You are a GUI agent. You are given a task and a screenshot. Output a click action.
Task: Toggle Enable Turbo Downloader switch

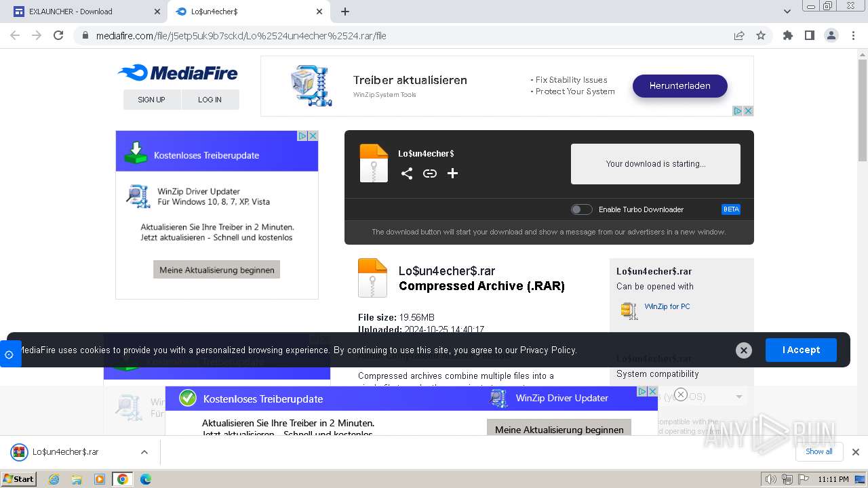581,209
